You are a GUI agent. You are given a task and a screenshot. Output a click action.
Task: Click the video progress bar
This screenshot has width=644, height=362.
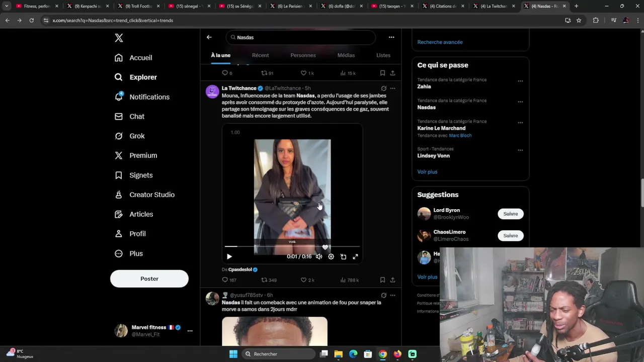point(292,247)
